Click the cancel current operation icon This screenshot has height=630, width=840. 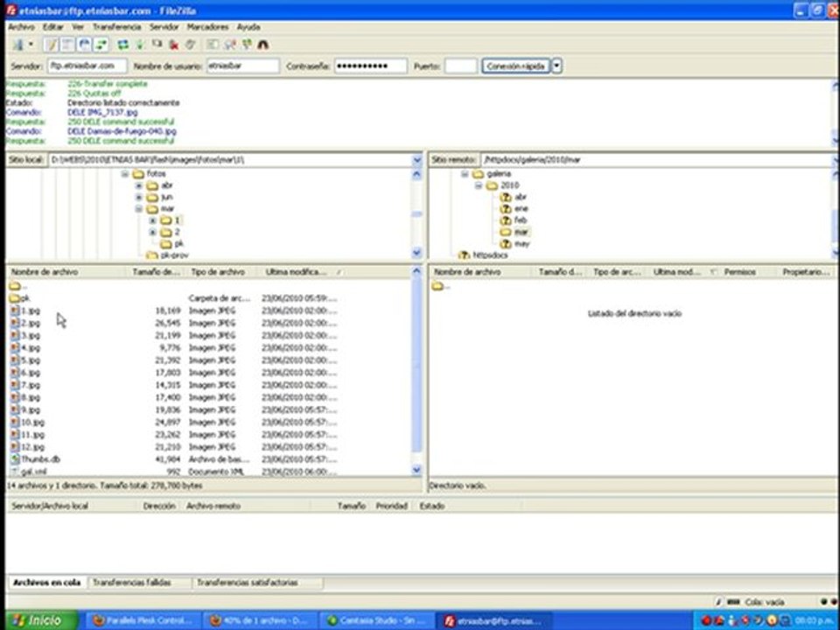pos(157,45)
